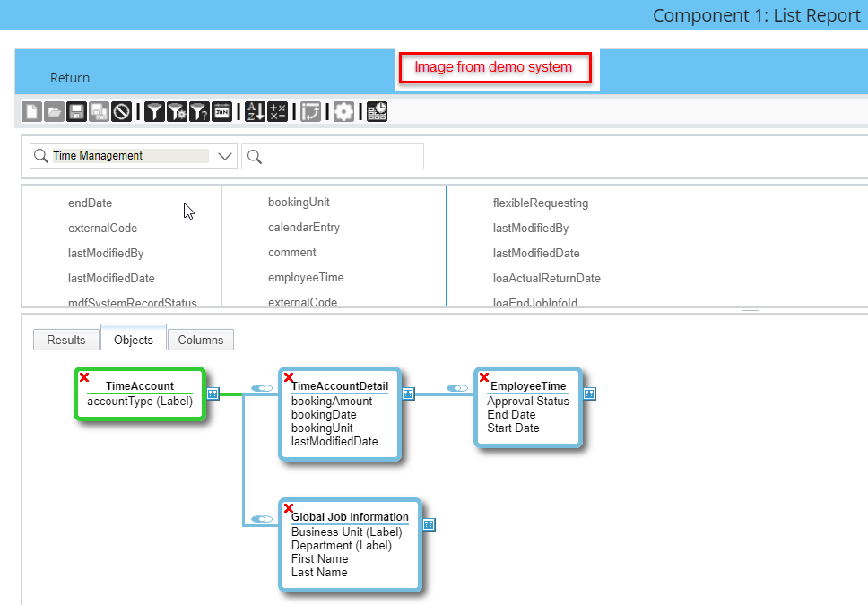Image resolution: width=868 pixels, height=605 pixels.
Task: Click the table icon beside TimeAccountDetail box
Action: [409, 393]
